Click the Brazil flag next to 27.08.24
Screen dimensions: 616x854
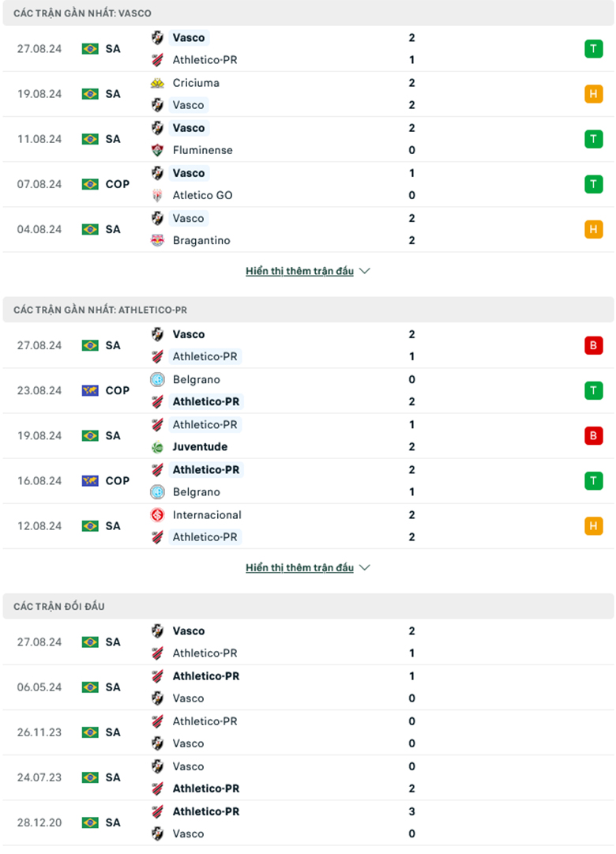pos(89,48)
